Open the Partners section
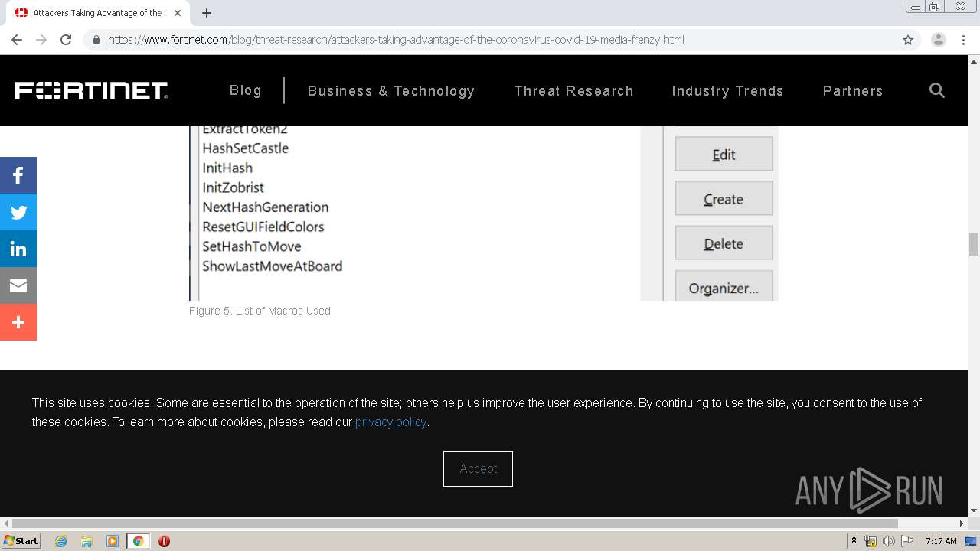The image size is (980, 551). point(853,91)
